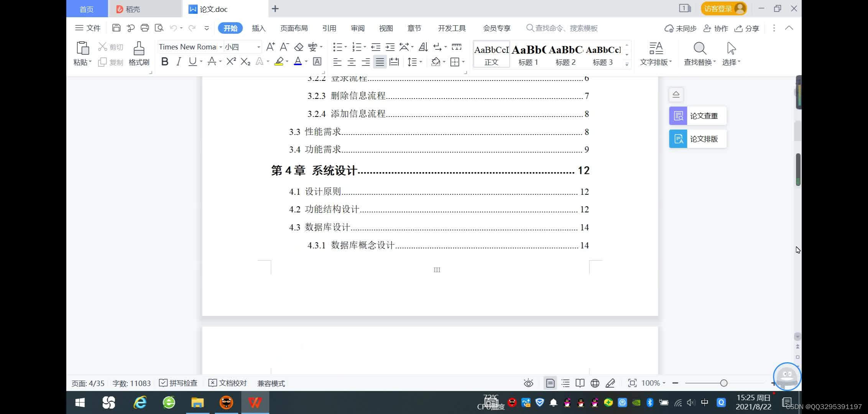The height and width of the screenshot is (414, 868).
Task: Apply superscript formatting
Action: point(231,61)
